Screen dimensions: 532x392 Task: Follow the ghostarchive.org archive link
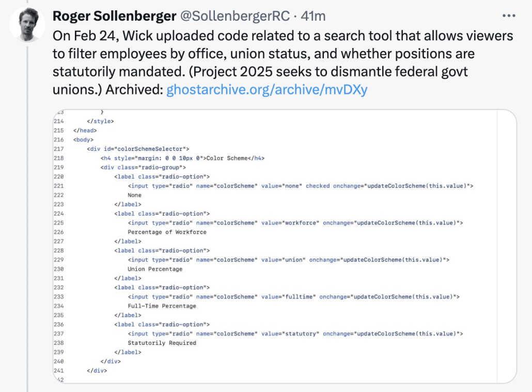click(267, 90)
